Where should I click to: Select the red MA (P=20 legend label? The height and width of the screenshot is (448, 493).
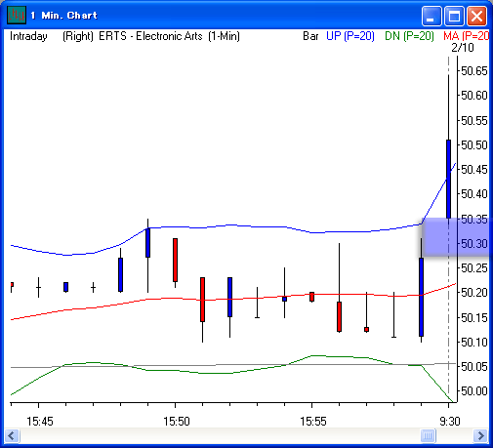pos(466,36)
